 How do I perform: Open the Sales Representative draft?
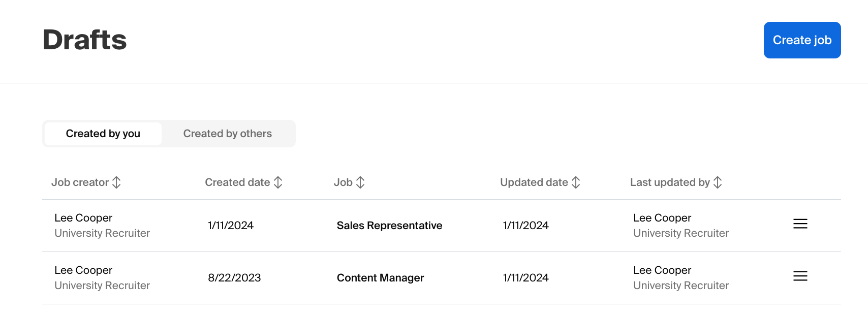pyautogui.click(x=389, y=225)
